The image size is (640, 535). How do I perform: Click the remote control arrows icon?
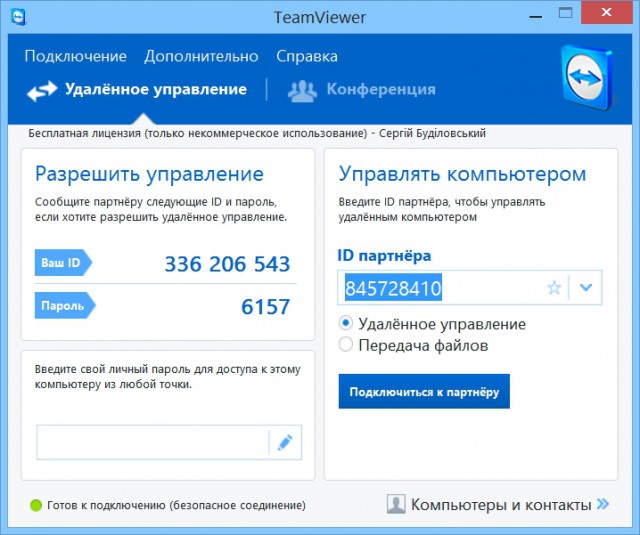(42, 90)
